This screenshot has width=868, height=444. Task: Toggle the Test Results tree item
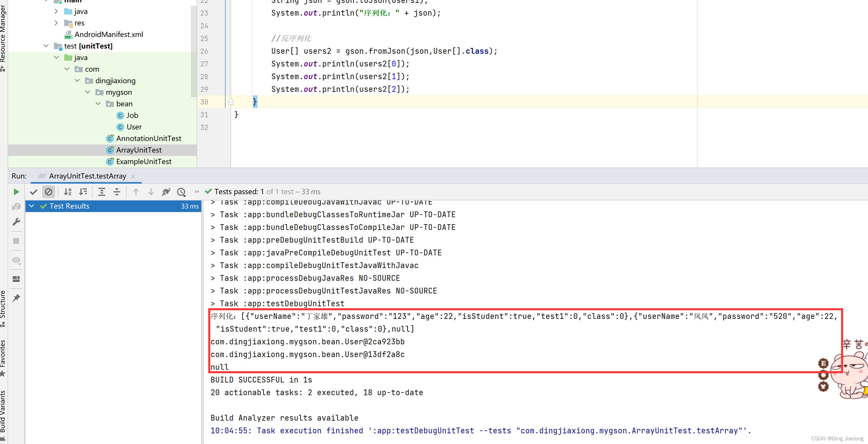(32, 206)
